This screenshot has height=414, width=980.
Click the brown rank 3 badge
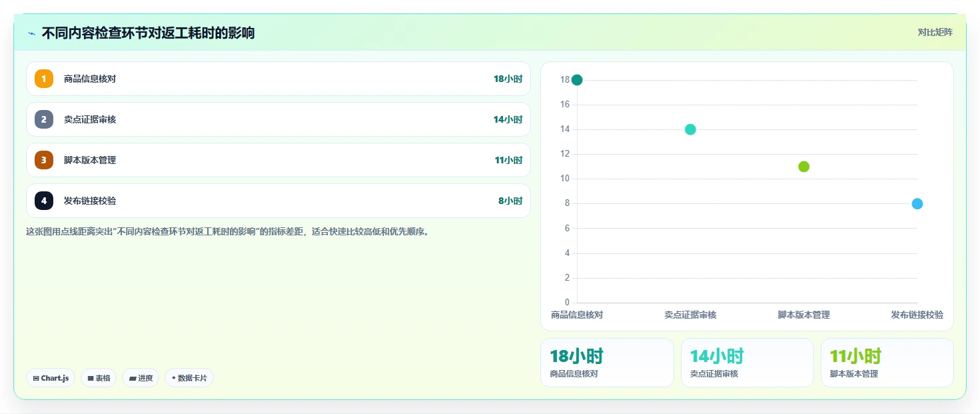click(x=44, y=160)
